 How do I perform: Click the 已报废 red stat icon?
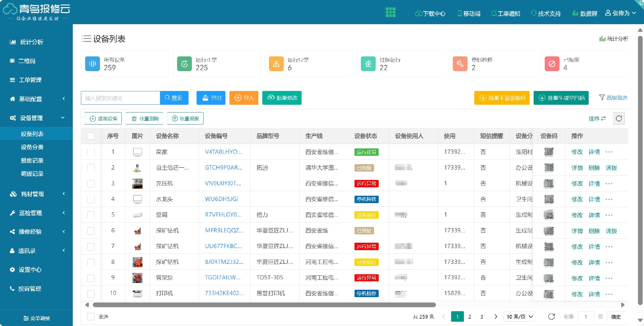[x=552, y=64]
